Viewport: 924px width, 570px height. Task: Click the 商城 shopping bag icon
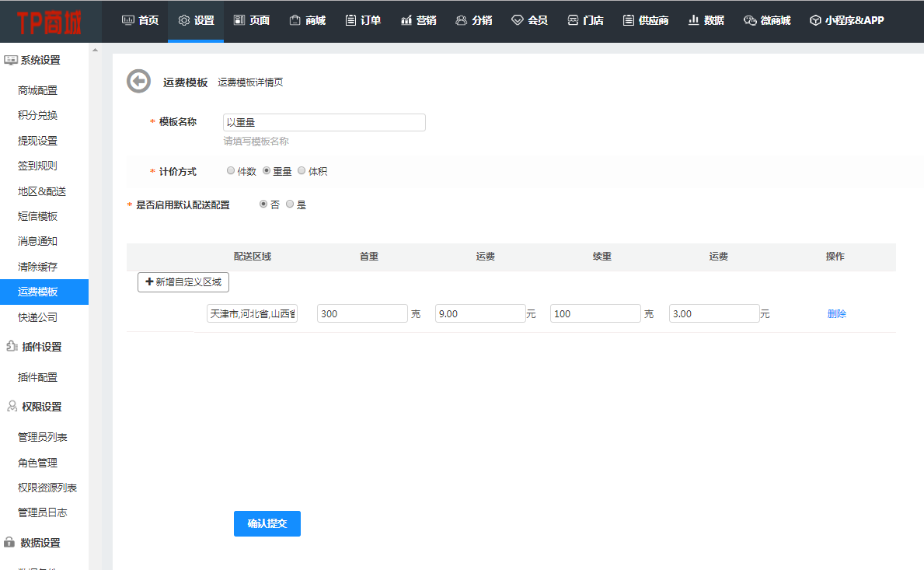tap(295, 20)
